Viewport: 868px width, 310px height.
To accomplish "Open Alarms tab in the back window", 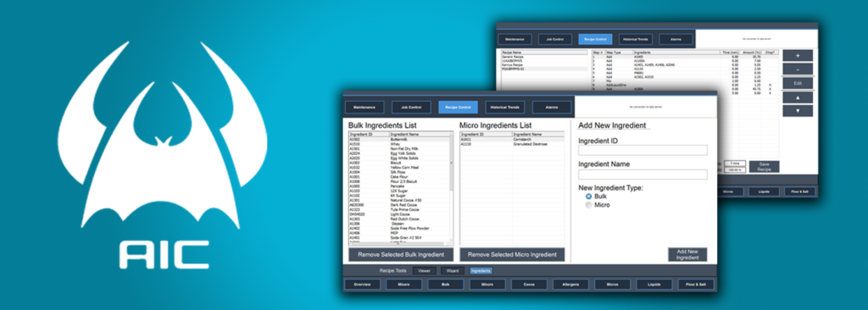I will tap(676, 39).
